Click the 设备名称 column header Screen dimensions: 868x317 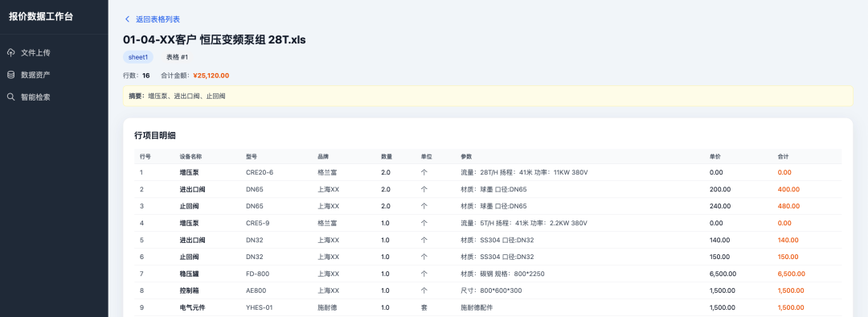click(190, 157)
